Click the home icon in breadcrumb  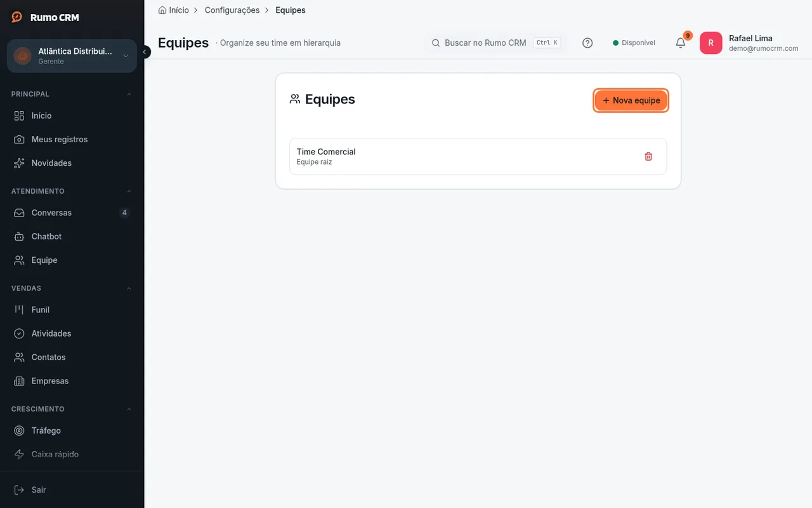pos(162,10)
